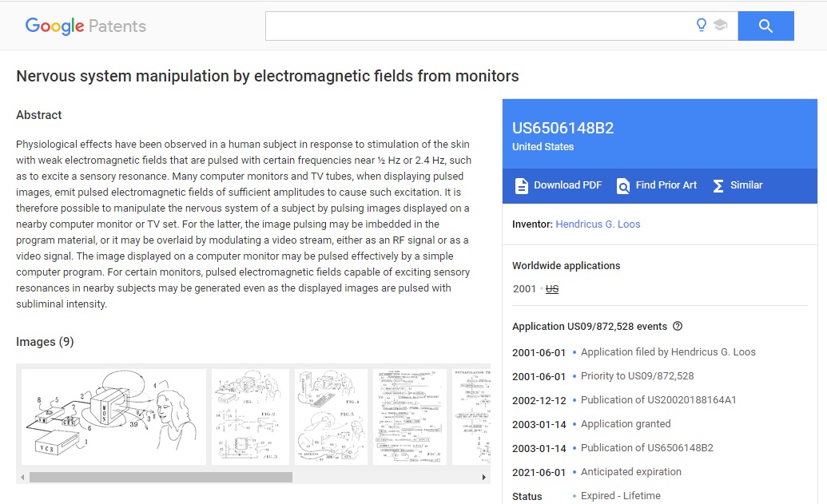Click the Similar sigma icon
Screen dimensions: 827x504
click(718, 185)
